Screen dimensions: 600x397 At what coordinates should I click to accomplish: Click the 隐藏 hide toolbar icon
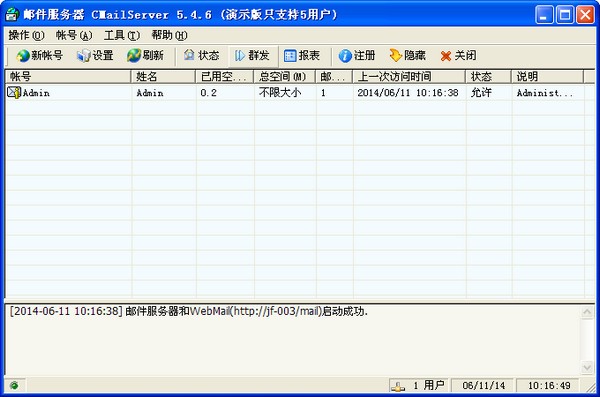click(x=395, y=56)
